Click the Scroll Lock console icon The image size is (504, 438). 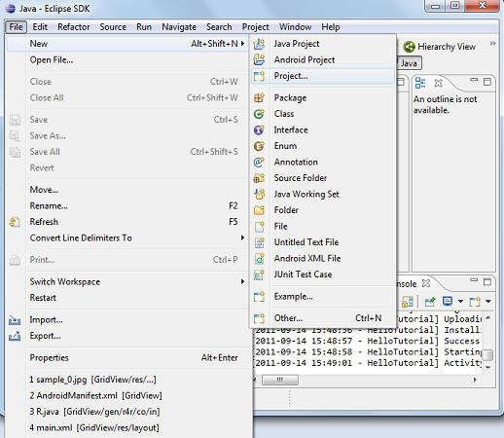click(407, 302)
